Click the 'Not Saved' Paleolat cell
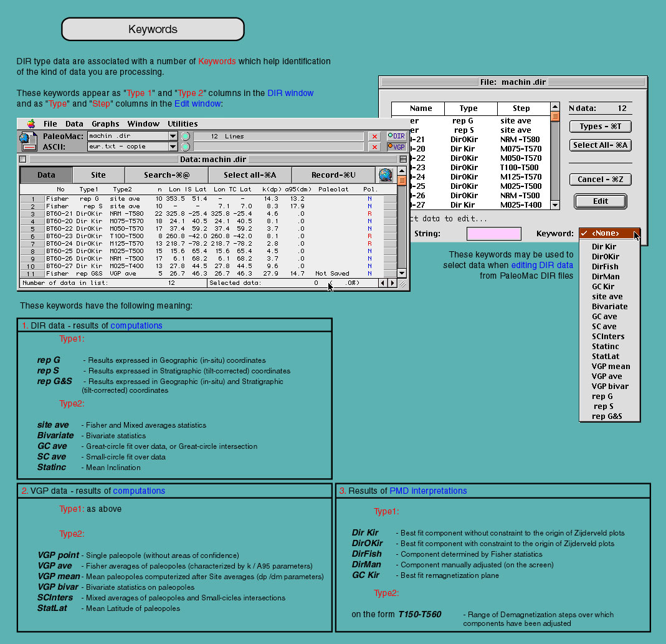The width and height of the screenshot is (666, 644). [332, 274]
